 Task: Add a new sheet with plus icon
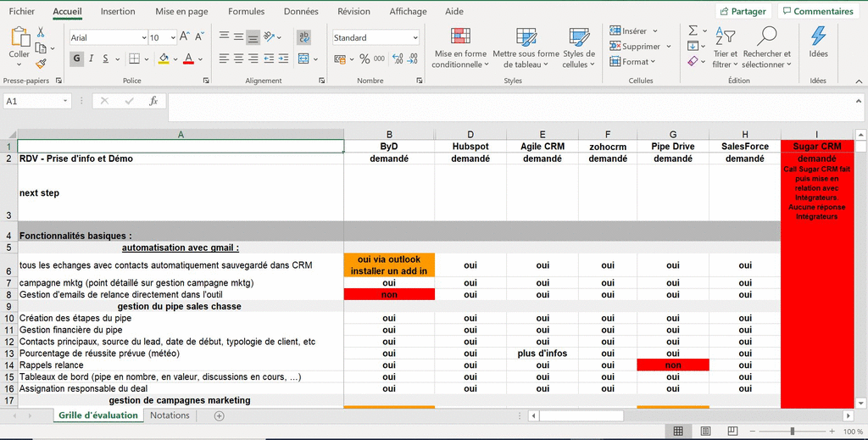tap(220, 415)
